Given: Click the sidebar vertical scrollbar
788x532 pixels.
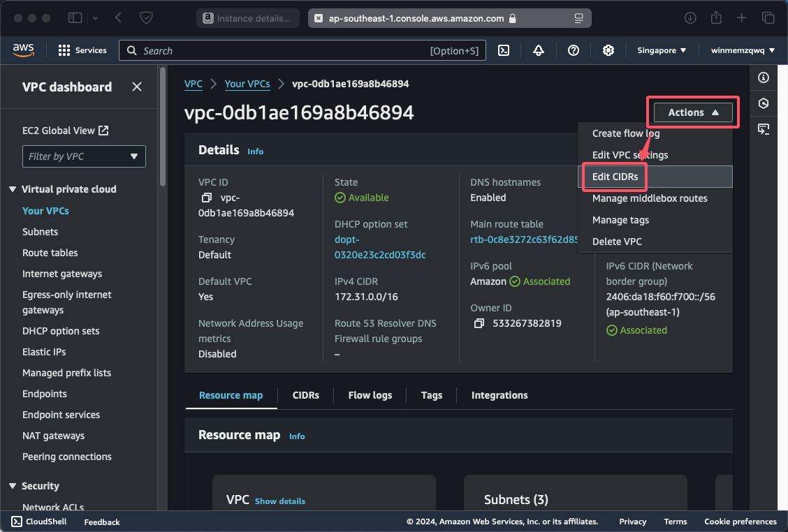Looking at the screenshot, I should (x=162, y=128).
